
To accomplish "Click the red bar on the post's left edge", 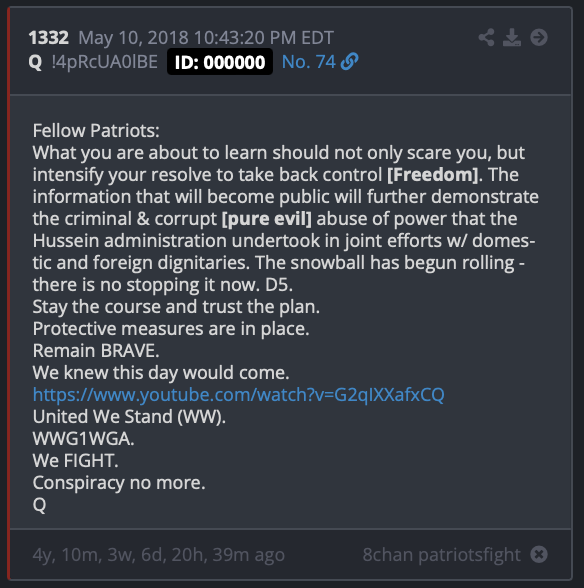I will pyautogui.click(x=8, y=294).
